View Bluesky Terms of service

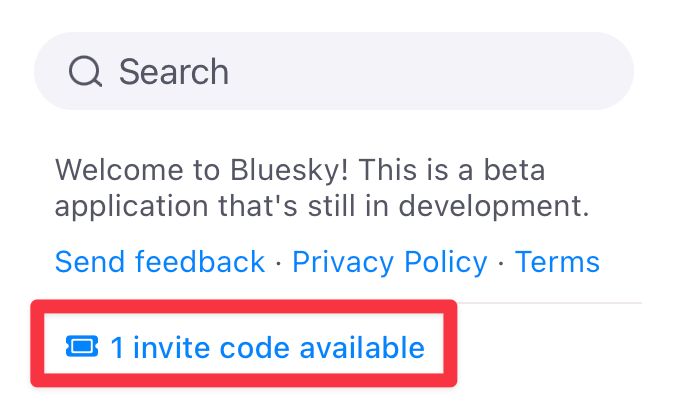coord(557,262)
